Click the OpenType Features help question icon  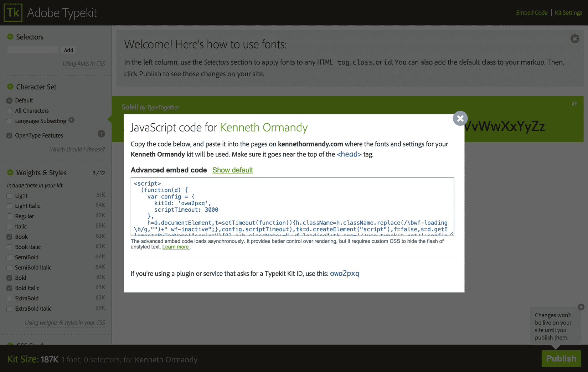pos(101,134)
